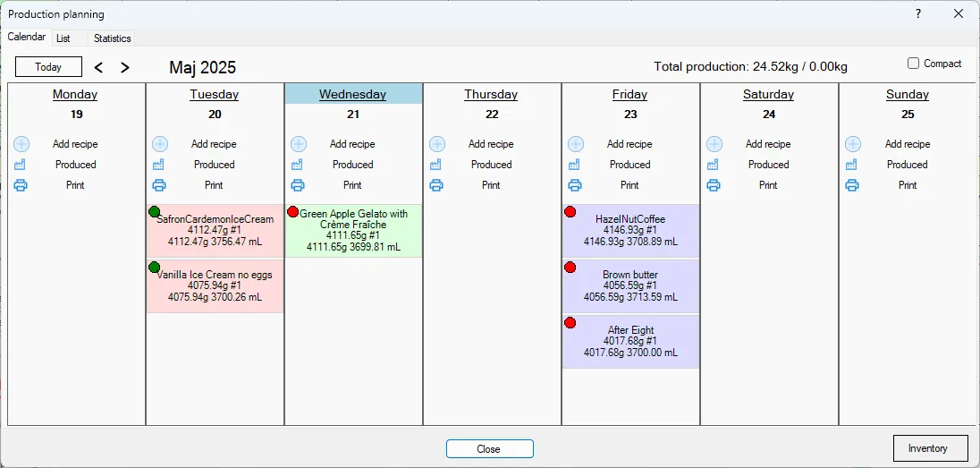This screenshot has height=468, width=980.
Task: Click red status dot on After Eight
Action: pyautogui.click(x=570, y=323)
